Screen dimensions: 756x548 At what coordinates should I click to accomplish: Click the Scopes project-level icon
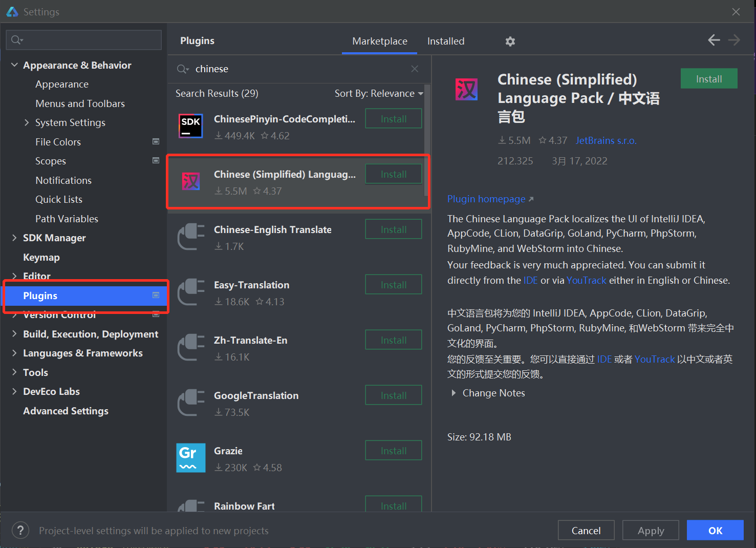[x=156, y=160]
